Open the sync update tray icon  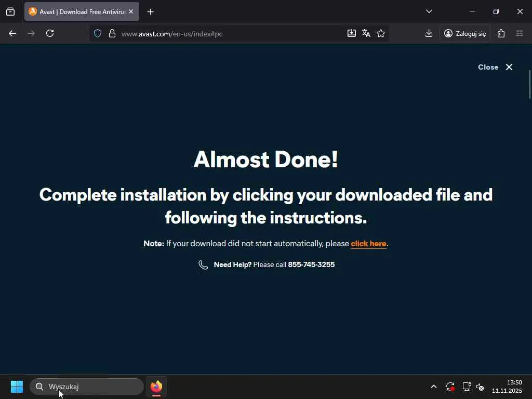450,387
